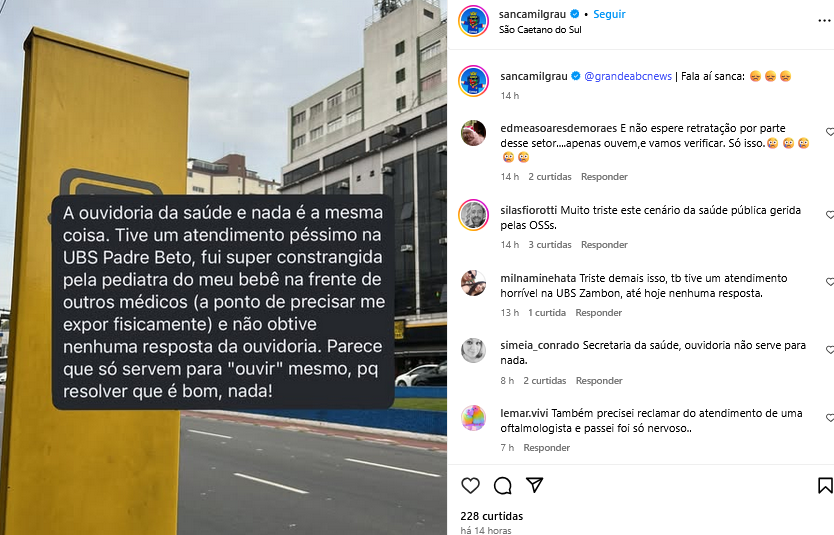Open comments with the speech bubble icon
This screenshot has width=834, height=535.
click(x=503, y=485)
